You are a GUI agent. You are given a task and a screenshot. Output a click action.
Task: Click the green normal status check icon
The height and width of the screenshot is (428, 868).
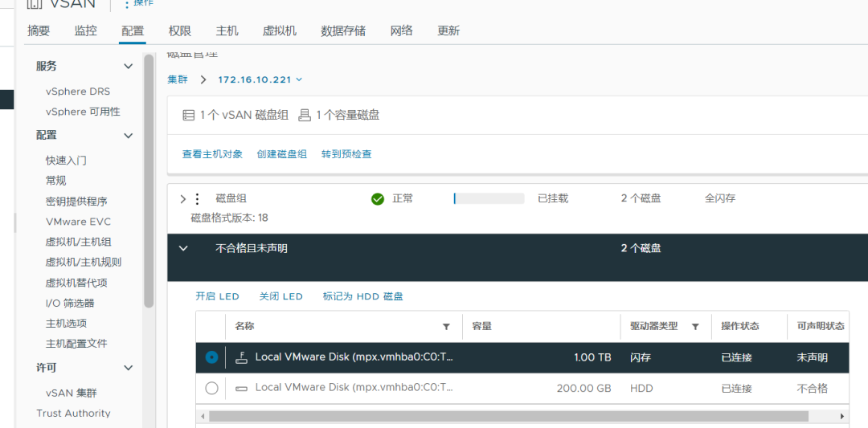(x=378, y=199)
